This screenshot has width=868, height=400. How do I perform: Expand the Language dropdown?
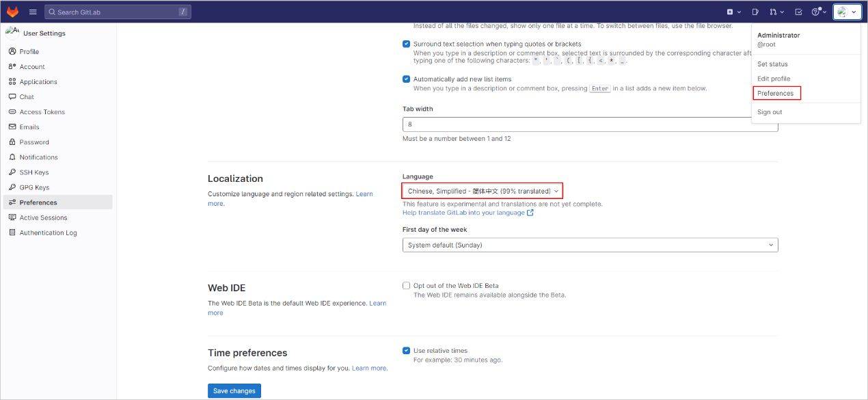coord(483,191)
